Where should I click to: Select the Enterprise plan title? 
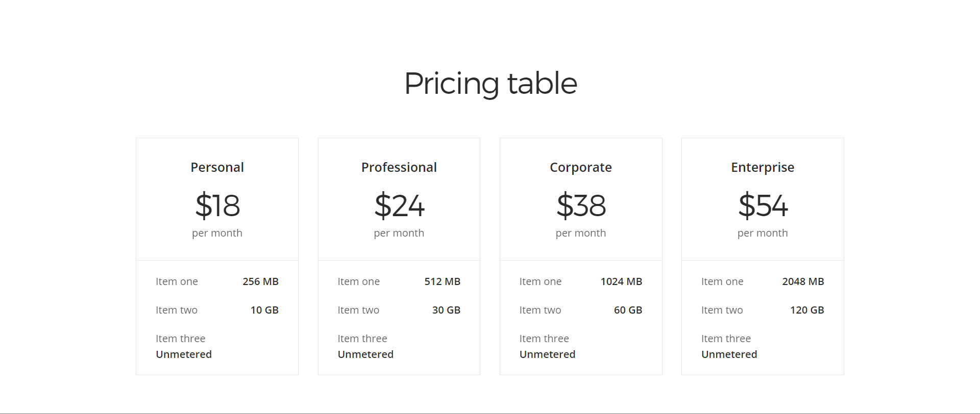tap(763, 167)
